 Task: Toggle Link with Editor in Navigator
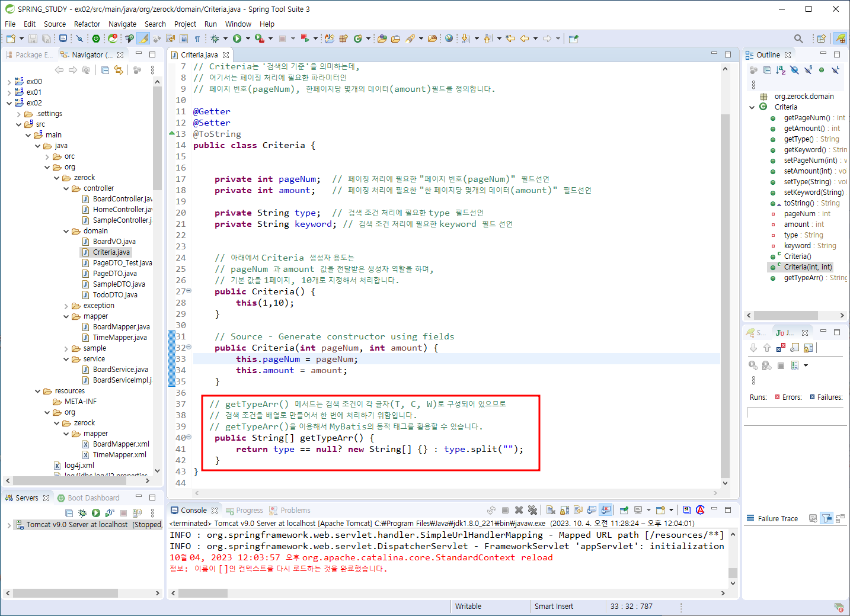pyautogui.click(x=119, y=70)
